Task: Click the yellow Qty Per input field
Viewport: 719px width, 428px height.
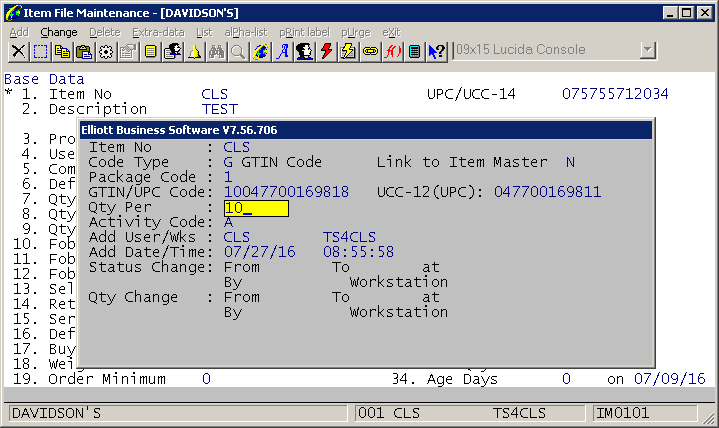Action: (256, 208)
